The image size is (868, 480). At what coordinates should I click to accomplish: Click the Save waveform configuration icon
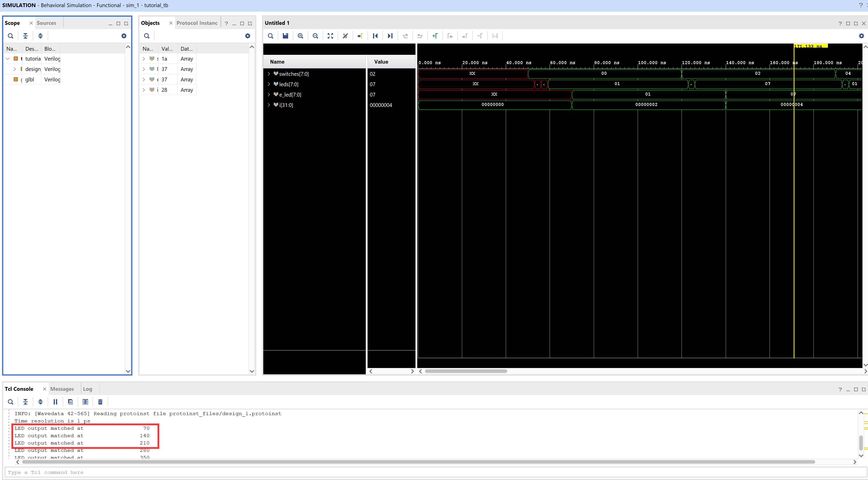(x=285, y=36)
